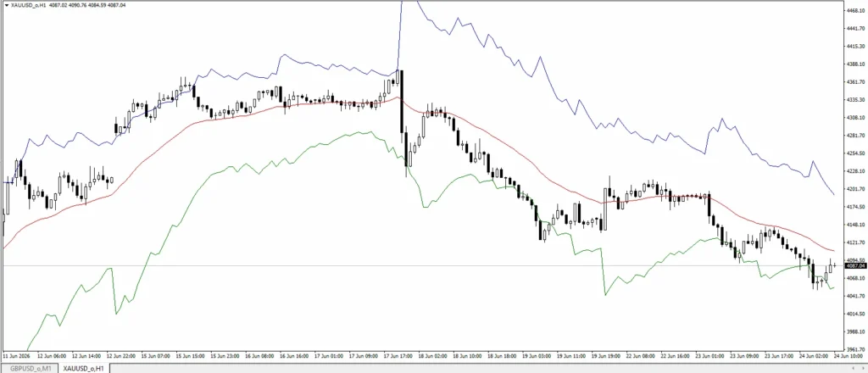Click the 11 Jun 2026 time axis label
The height and width of the screenshot is (373, 868).
click(x=17, y=356)
